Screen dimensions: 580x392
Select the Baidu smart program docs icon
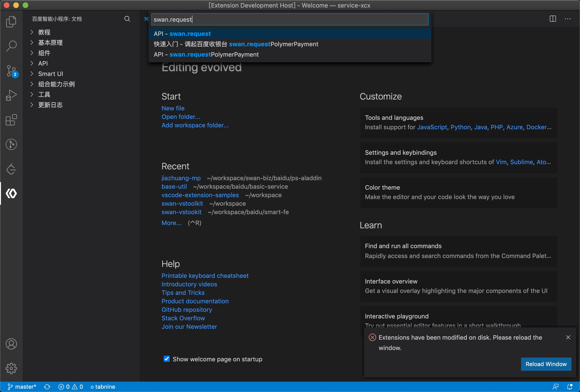pyautogui.click(x=11, y=193)
